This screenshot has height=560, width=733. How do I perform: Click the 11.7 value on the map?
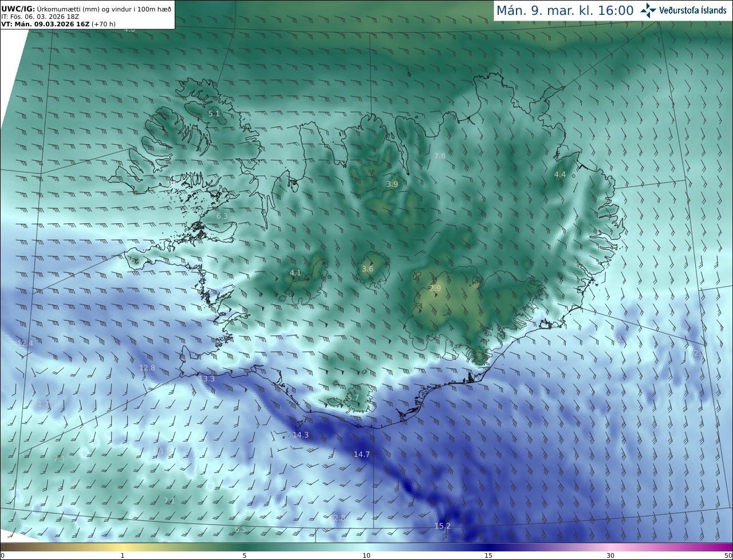(x=42, y=404)
